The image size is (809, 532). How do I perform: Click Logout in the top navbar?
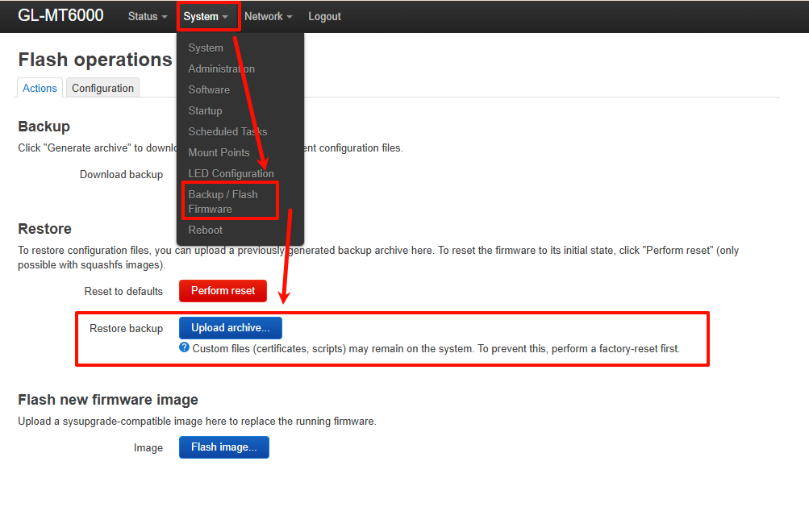324,16
